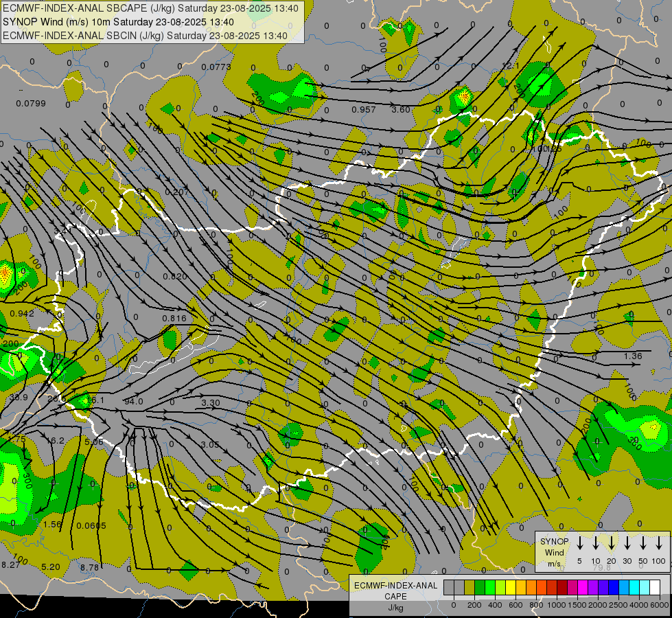Click the 0.0773 value on the map
This screenshot has width=672, height=618.
point(216,67)
